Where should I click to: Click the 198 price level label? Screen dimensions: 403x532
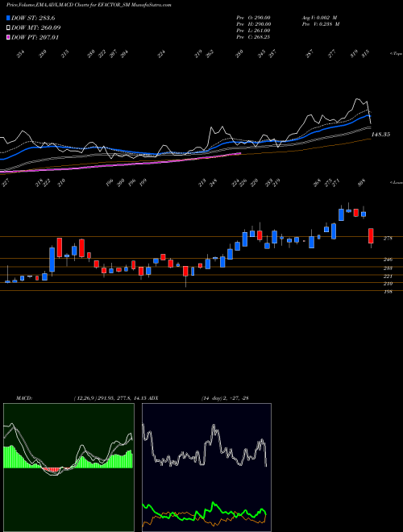[388, 292]
